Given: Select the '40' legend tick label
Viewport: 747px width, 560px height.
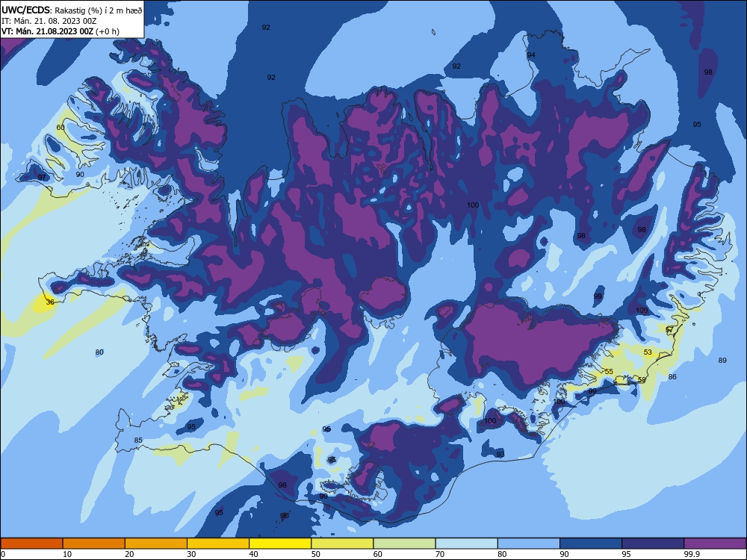Looking at the screenshot, I should point(253,554).
